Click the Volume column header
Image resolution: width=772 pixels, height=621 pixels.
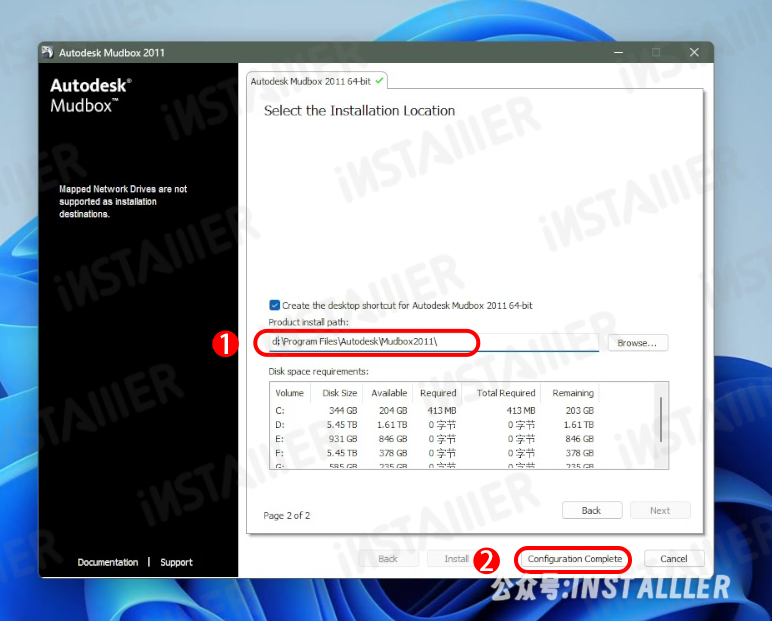(x=290, y=393)
